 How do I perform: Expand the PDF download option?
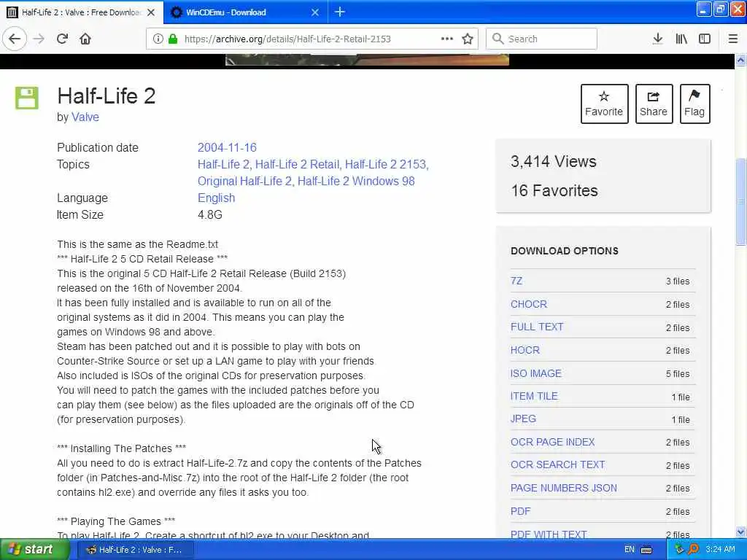(520, 511)
